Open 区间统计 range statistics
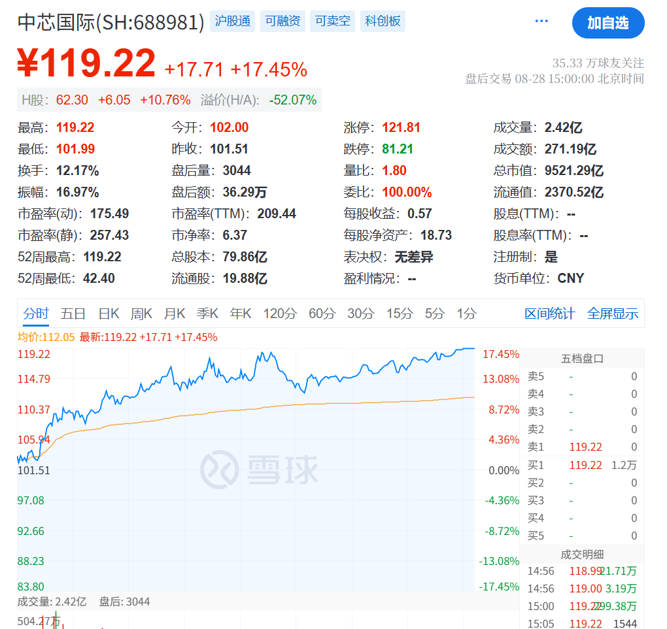This screenshot has height=629, width=667. (x=550, y=314)
